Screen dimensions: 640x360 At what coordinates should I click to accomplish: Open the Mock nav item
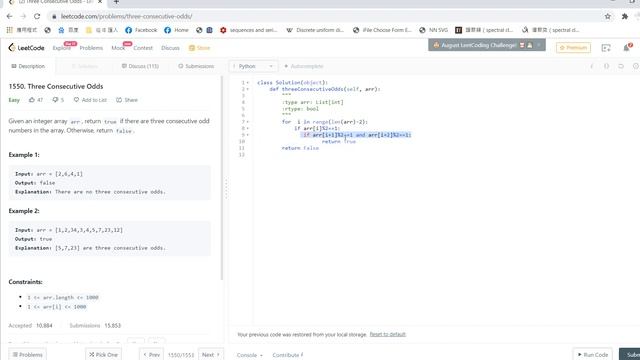coord(118,48)
